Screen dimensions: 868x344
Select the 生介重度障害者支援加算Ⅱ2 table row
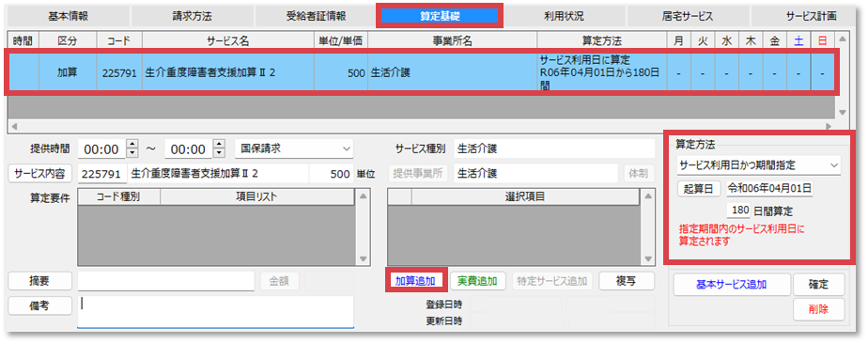(420, 72)
